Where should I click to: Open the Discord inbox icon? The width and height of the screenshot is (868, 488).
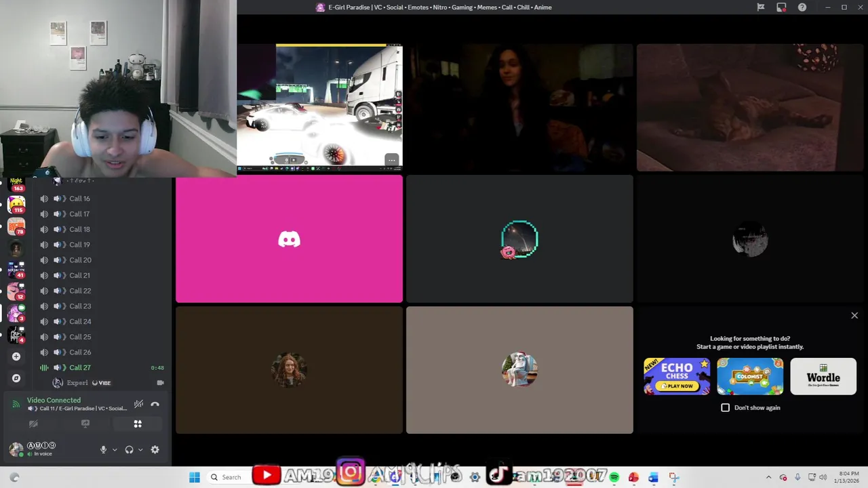coord(781,7)
